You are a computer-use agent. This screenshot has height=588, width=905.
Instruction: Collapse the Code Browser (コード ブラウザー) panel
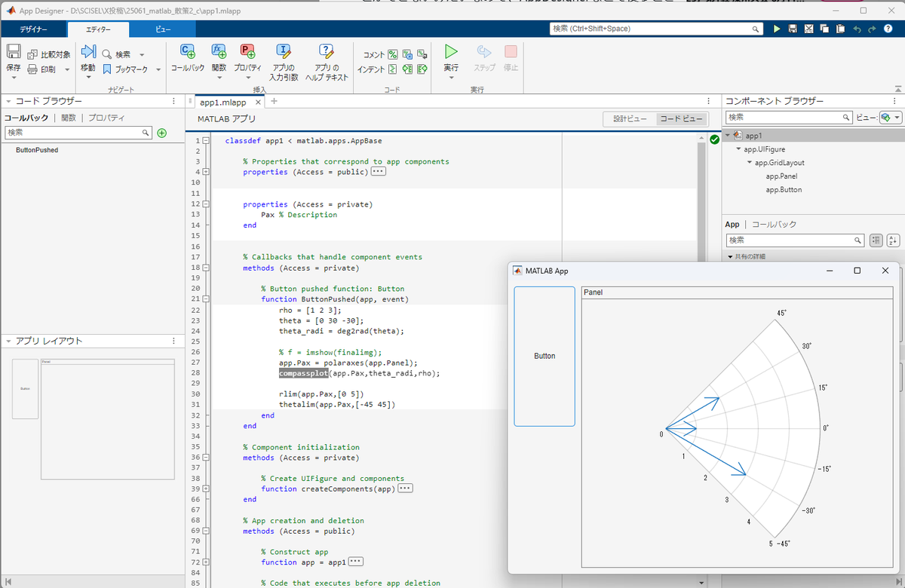click(x=8, y=101)
